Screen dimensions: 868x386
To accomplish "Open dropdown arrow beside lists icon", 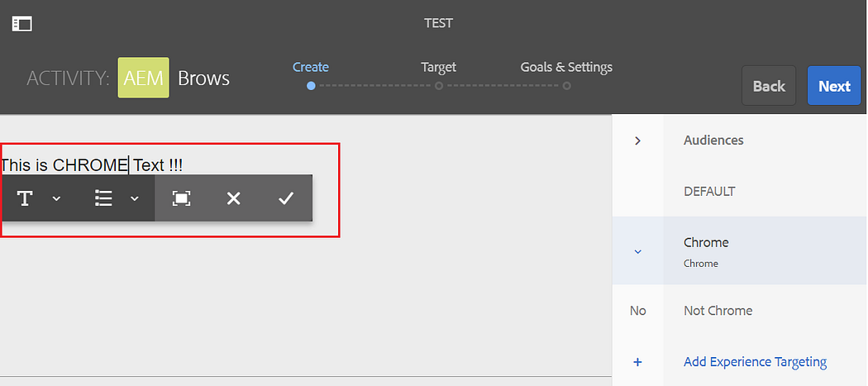I will click(x=135, y=199).
